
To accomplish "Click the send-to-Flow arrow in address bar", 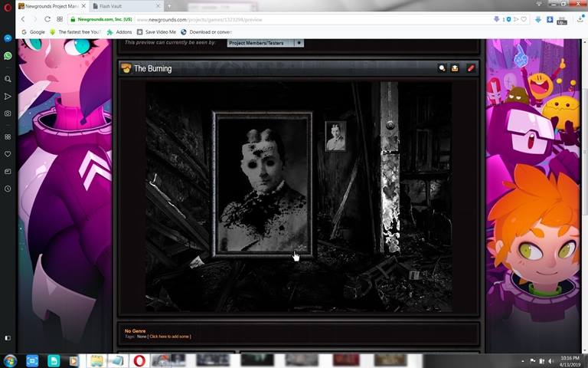I will [516, 19].
